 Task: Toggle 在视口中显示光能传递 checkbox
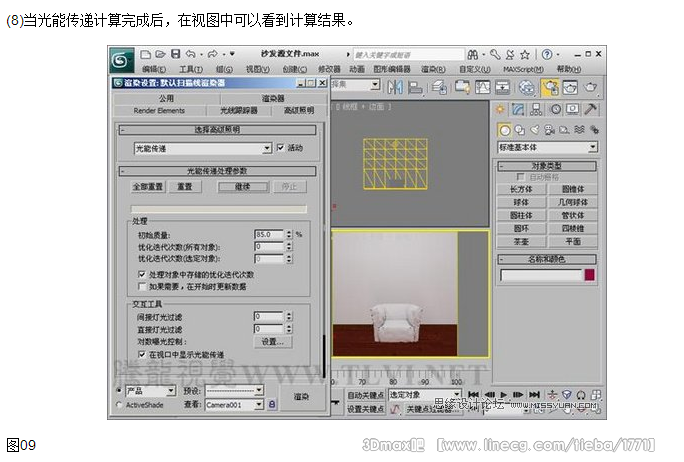click(x=142, y=355)
